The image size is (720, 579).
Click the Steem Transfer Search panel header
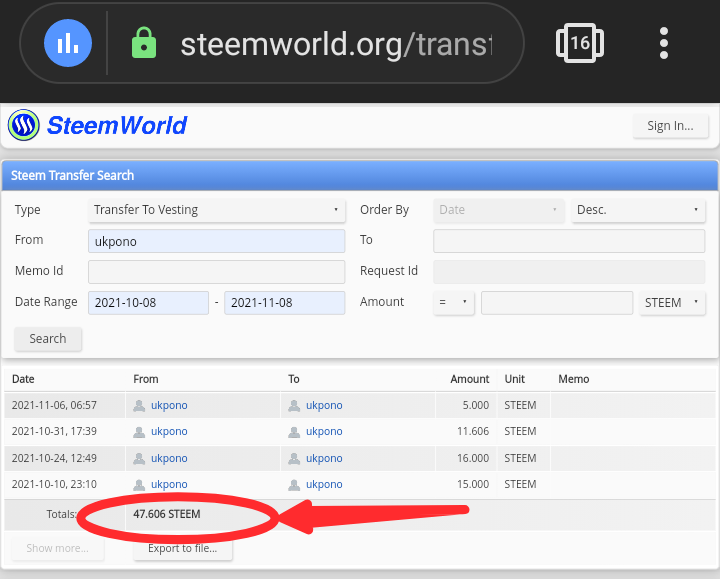360,175
